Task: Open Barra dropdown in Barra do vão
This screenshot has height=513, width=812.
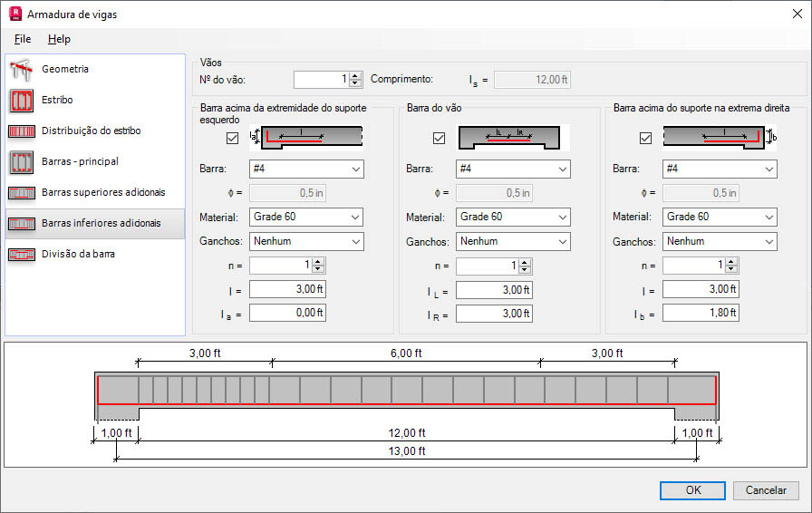Action: [513, 169]
